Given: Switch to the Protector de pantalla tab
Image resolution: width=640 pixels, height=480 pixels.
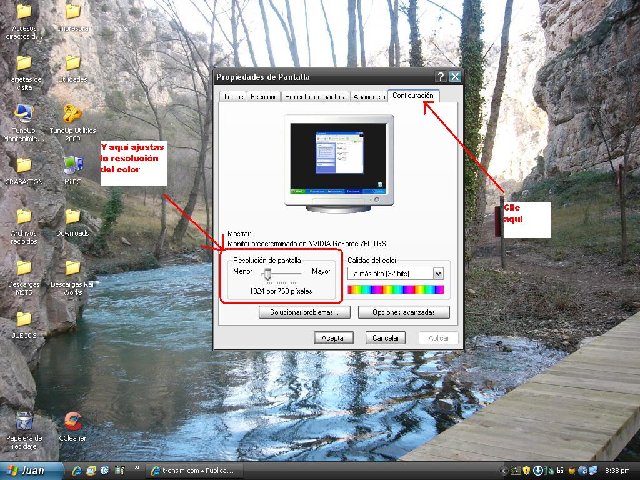Looking at the screenshot, I should point(315,97).
